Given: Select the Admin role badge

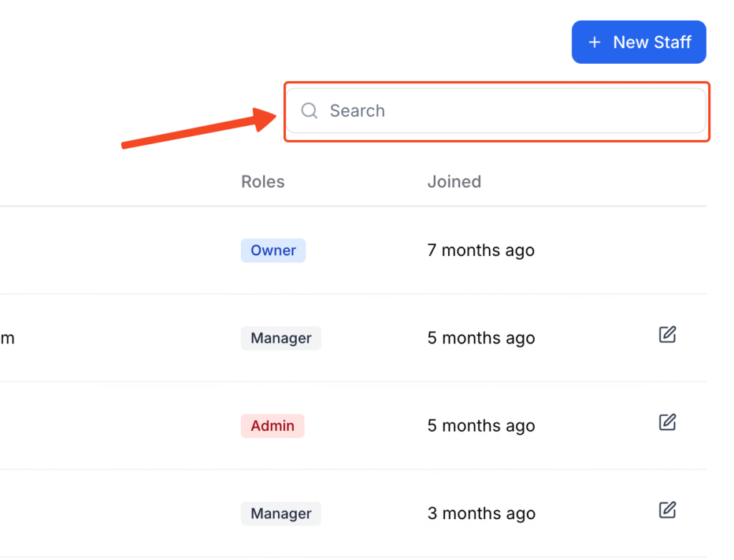Looking at the screenshot, I should (x=272, y=426).
